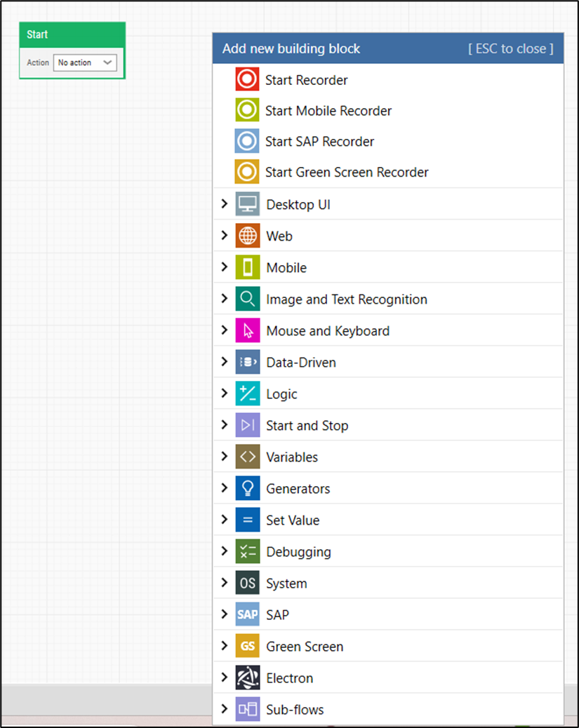Image resolution: width=579 pixels, height=728 pixels.
Task: Select the Generators lightbulb icon
Action: click(246, 487)
